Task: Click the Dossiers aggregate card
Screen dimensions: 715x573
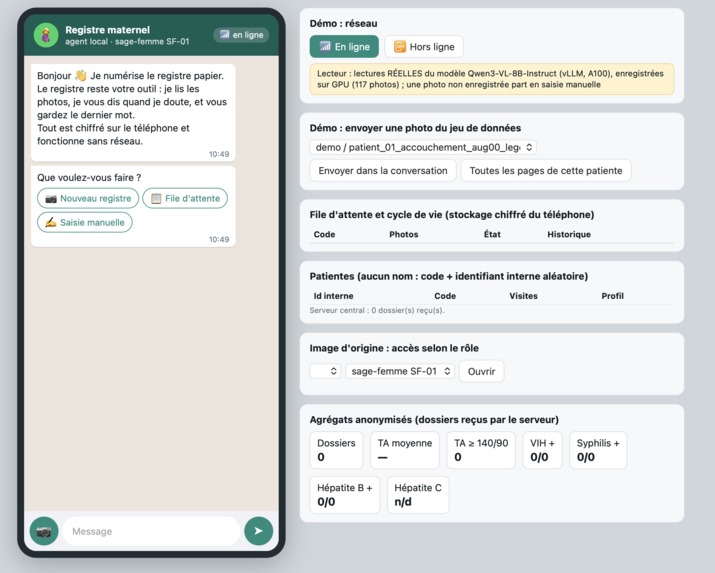Action: (336, 450)
